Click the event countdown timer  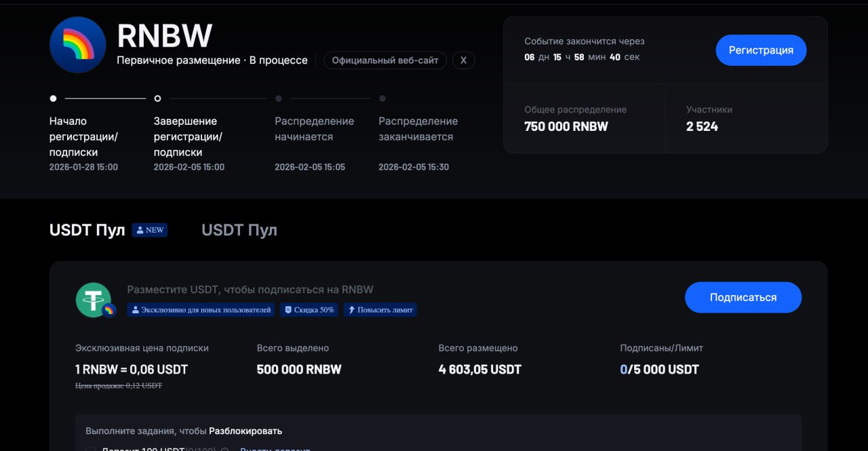coord(581,57)
